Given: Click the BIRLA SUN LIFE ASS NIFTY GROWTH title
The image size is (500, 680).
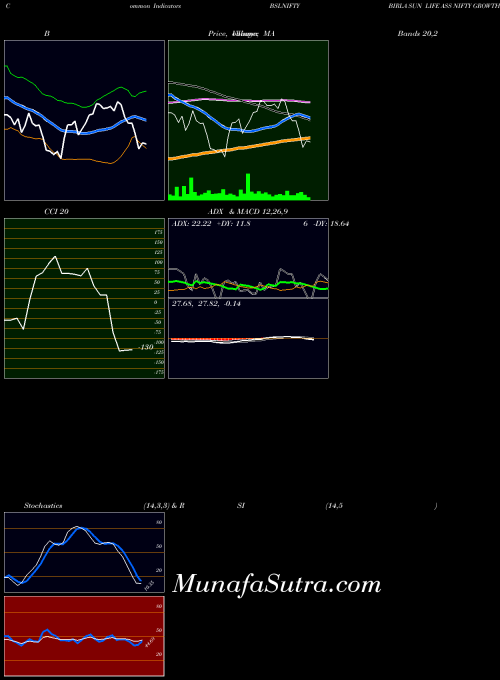Looking at the screenshot, I should tap(444, 7).
